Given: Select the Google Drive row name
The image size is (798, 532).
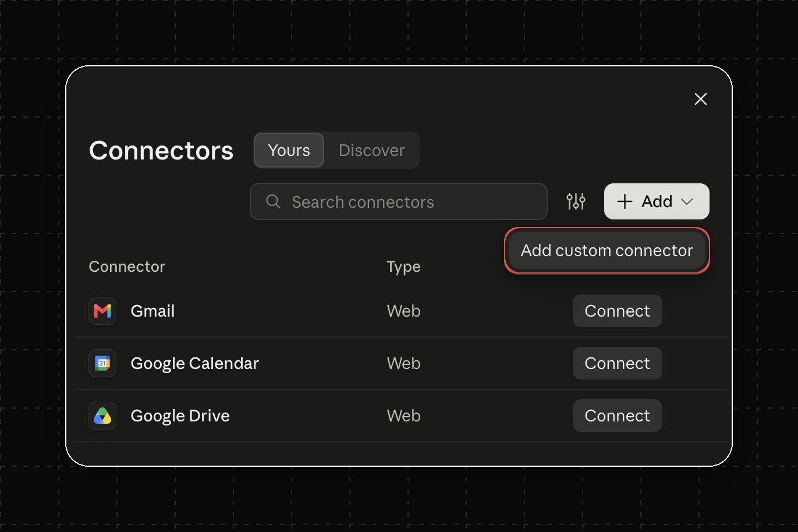Looking at the screenshot, I should click(180, 416).
